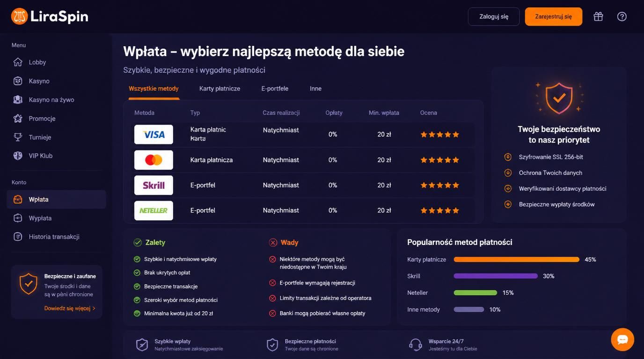Click the Neteller popularity bar
The image size is (644, 359).
point(476,293)
